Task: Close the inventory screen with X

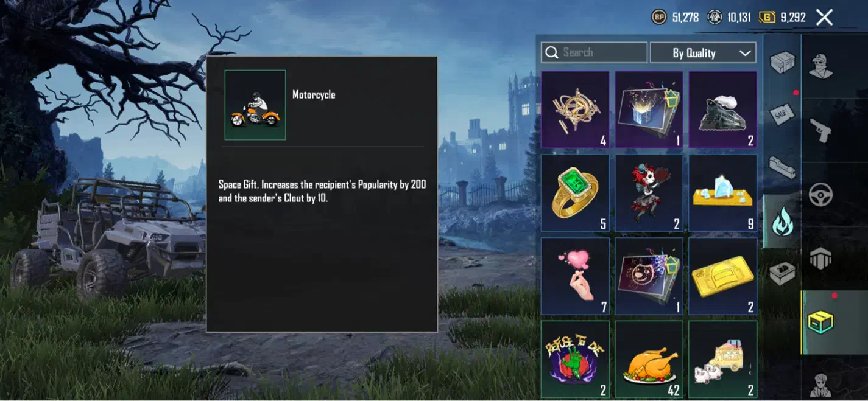Action: (x=824, y=18)
